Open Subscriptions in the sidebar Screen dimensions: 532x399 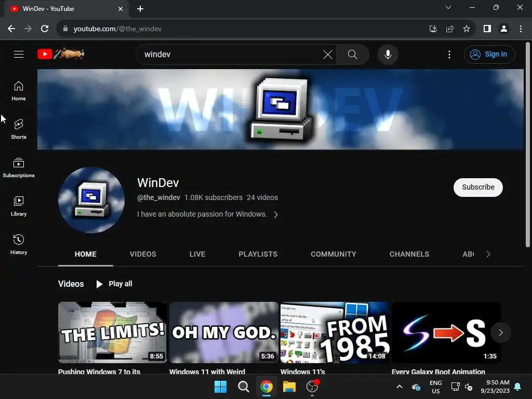[x=19, y=168]
